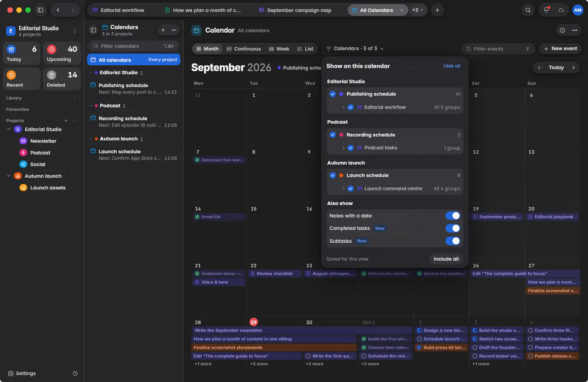Toggle the sidebar from the title bar

point(40,10)
